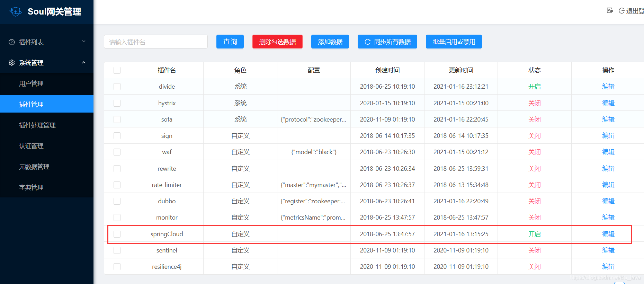The image size is (644, 284).
Task: Click the 插件名 column header
Action: coord(167,70)
